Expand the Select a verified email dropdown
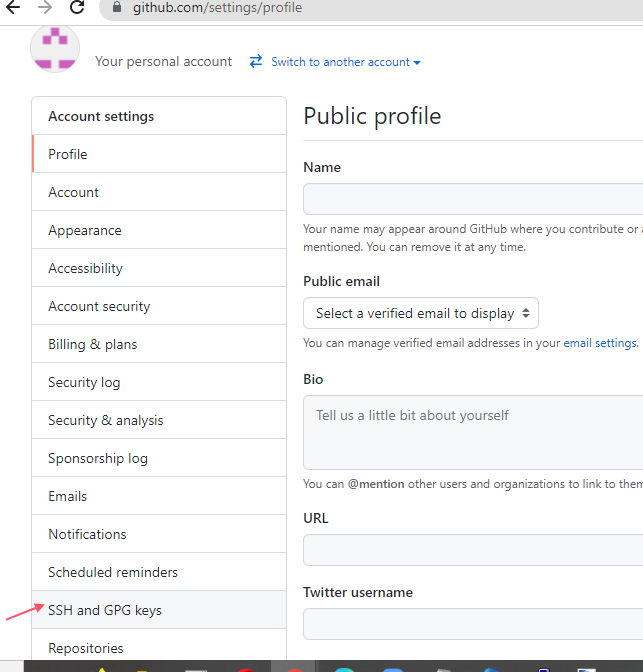The image size is (643, 672). [421, 313]
